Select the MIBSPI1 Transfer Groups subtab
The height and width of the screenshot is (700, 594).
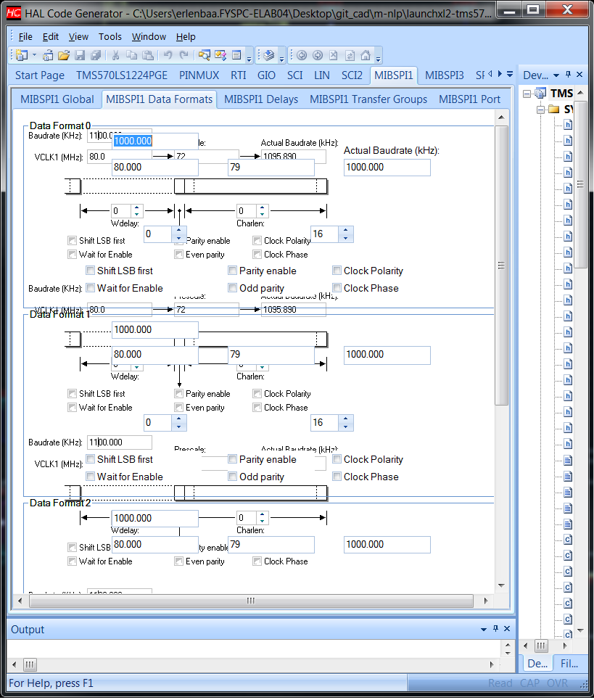coord(368,99)
